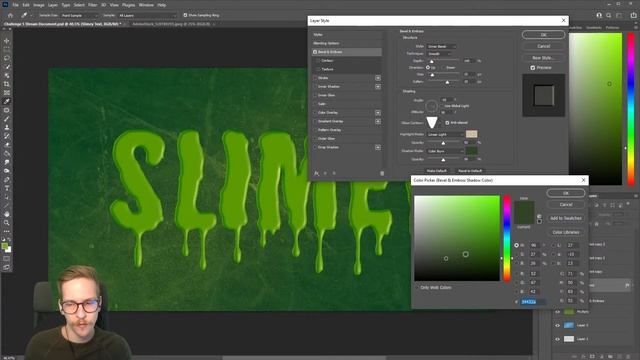Toggle the Bevel & Emboss checkbox

[x=315, y=52]
